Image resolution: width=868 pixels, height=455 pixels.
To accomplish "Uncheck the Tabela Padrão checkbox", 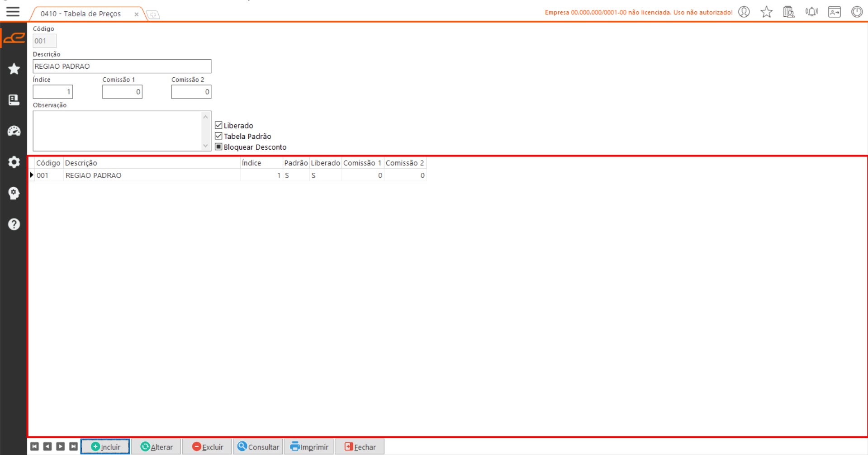I will pos(218,136).
